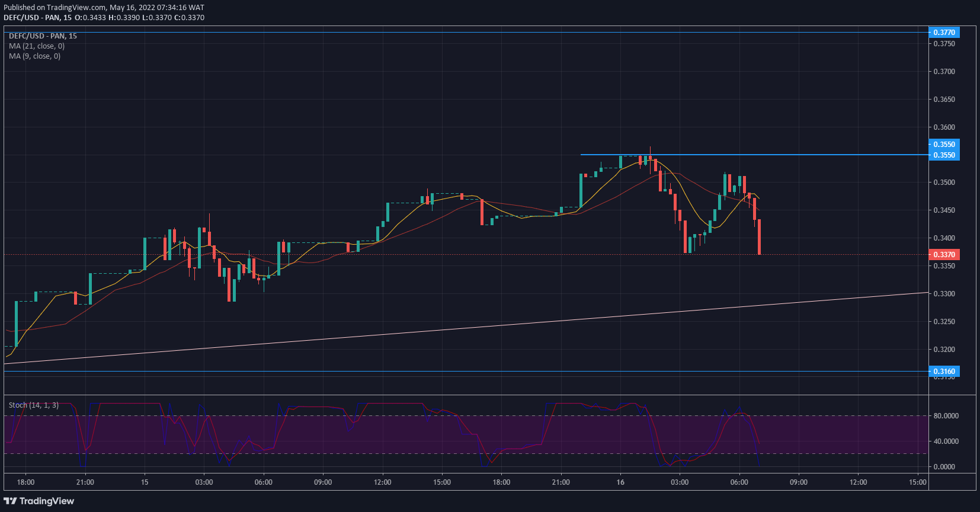Click the 12:00 time label right of 15
The width and height of the screenshot is (980, 512).
point(383,482)
